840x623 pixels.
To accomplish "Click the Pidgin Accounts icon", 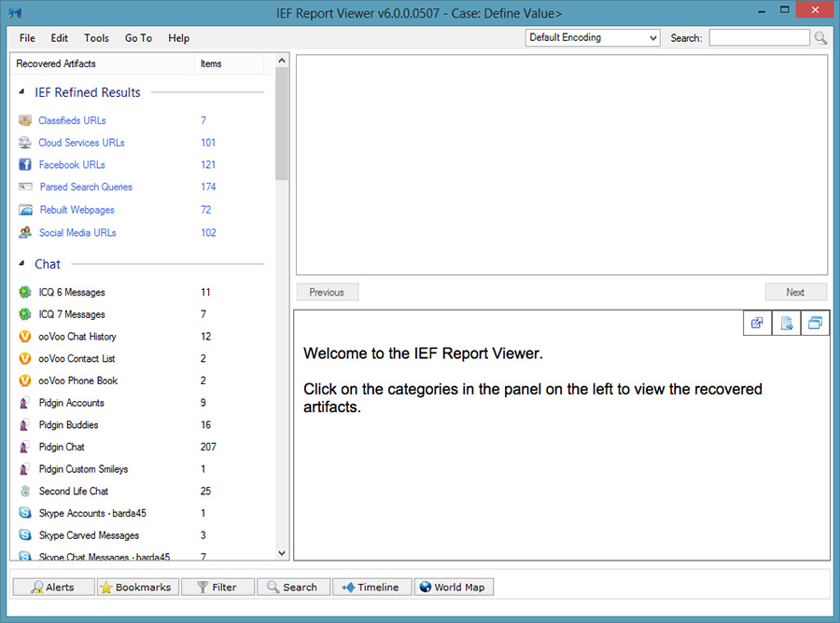I will tap(24, 403).
